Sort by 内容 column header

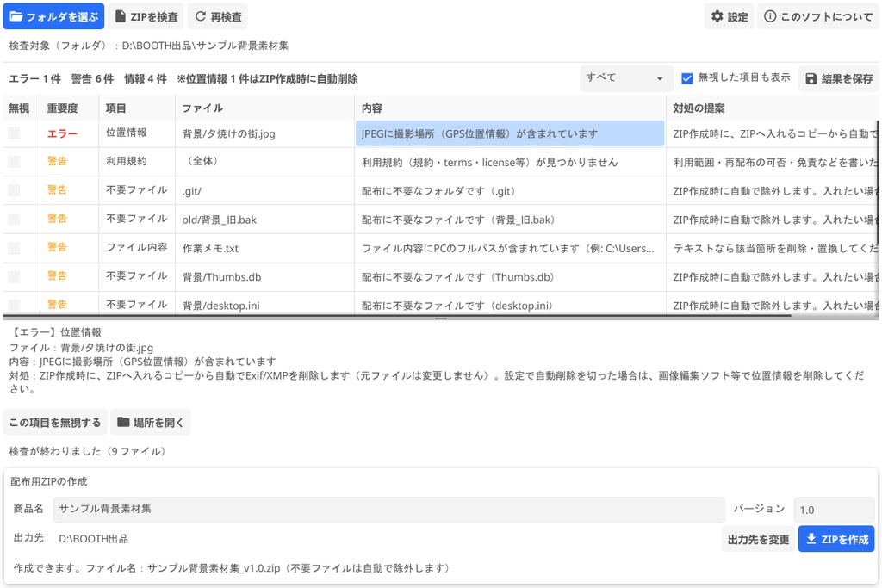click(510, 108)
